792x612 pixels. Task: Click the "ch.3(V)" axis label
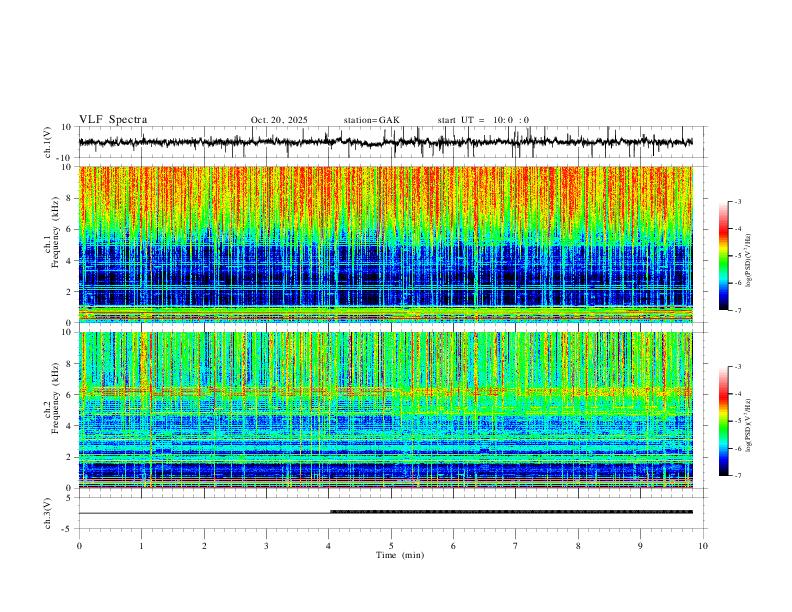point(48,513)
